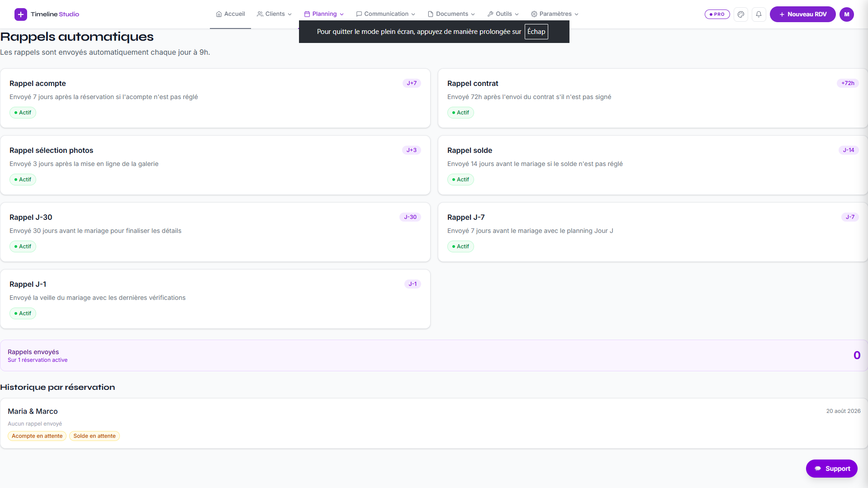The width and height of the screenshot is (868, 488).
Task: Click the Rappel J-30 description text
Action: tap(95, 231)
